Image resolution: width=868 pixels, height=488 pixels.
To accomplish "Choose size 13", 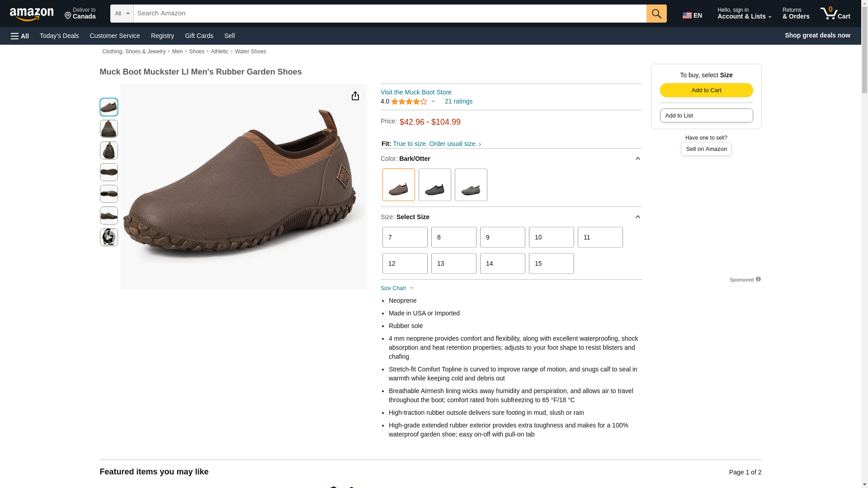I will 453,263.
